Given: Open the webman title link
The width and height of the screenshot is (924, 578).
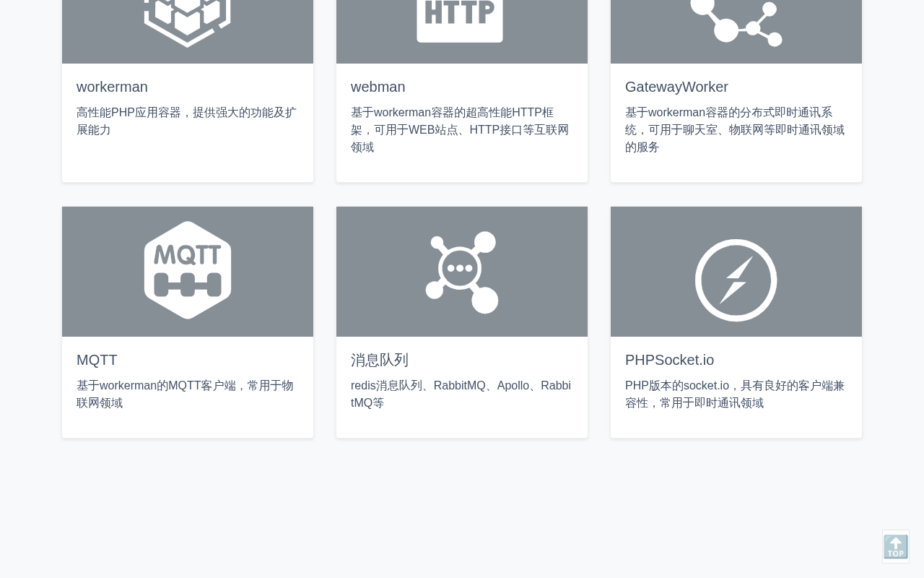Looking at the screenshot, I should (378, 87).
